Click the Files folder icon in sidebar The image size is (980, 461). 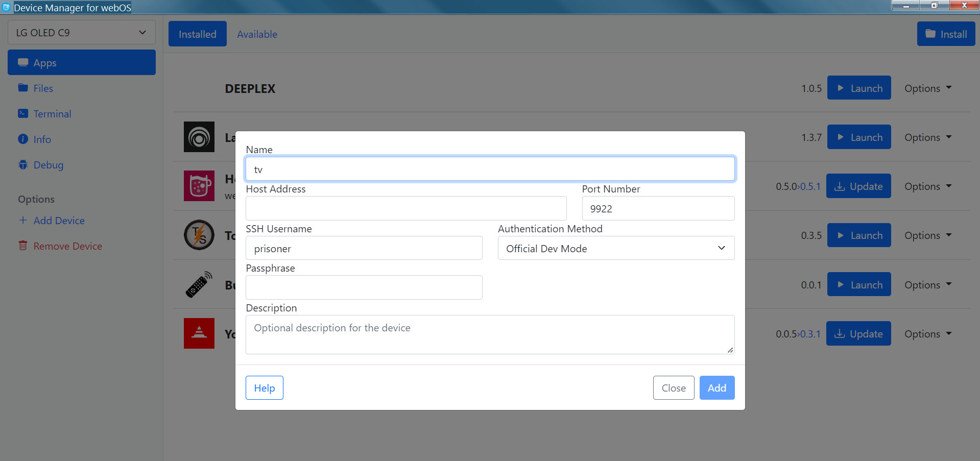tap(23, 88)
